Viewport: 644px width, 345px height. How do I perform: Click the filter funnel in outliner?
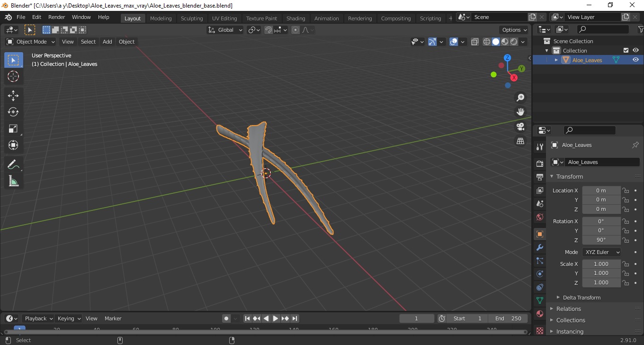tap(641, 29)
